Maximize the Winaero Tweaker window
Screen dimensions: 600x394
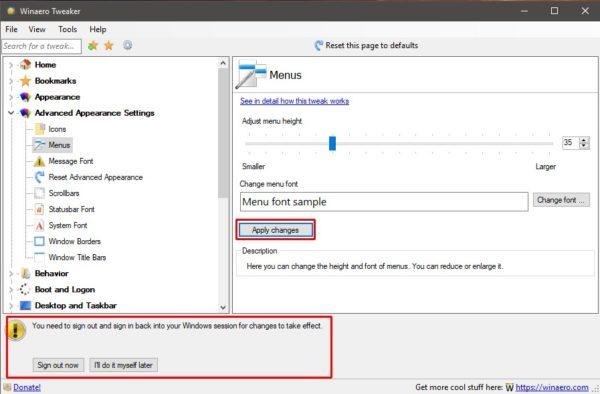pos(554,11)
